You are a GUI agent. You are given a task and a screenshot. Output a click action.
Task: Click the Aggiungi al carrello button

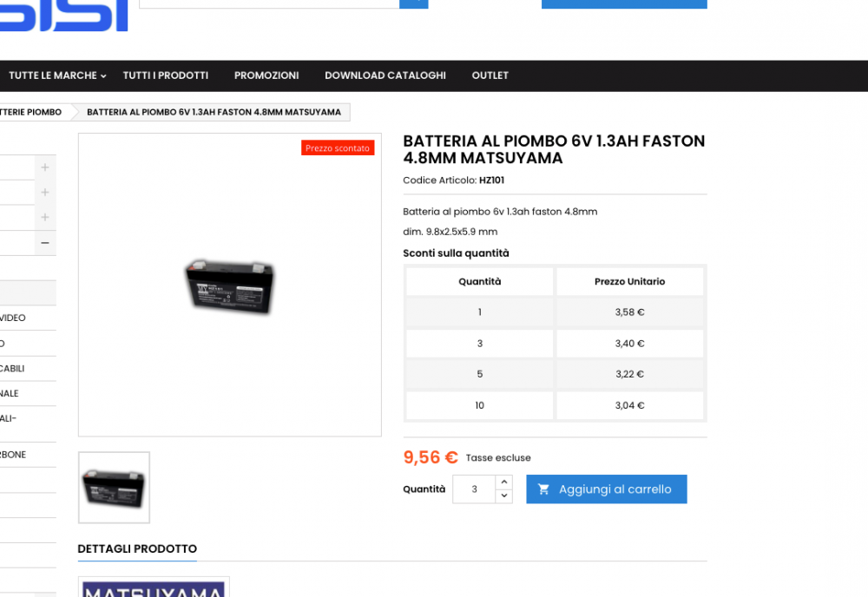click(607, 489)
